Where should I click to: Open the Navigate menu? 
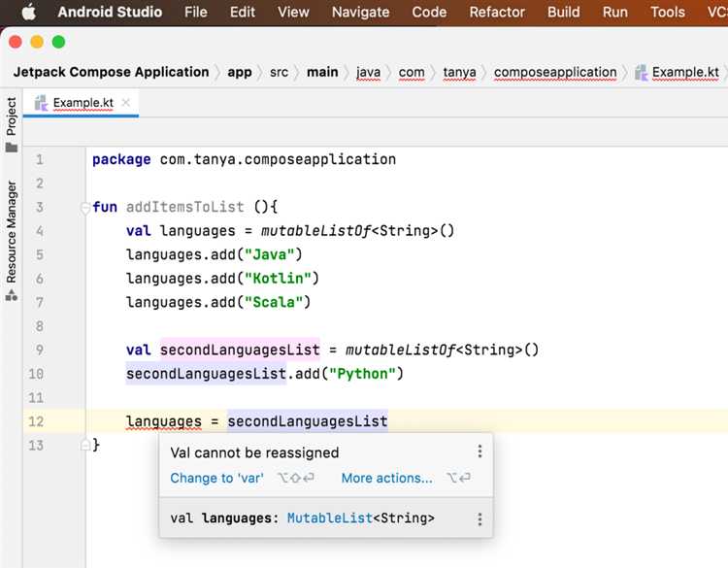click(x=361, y=12)
